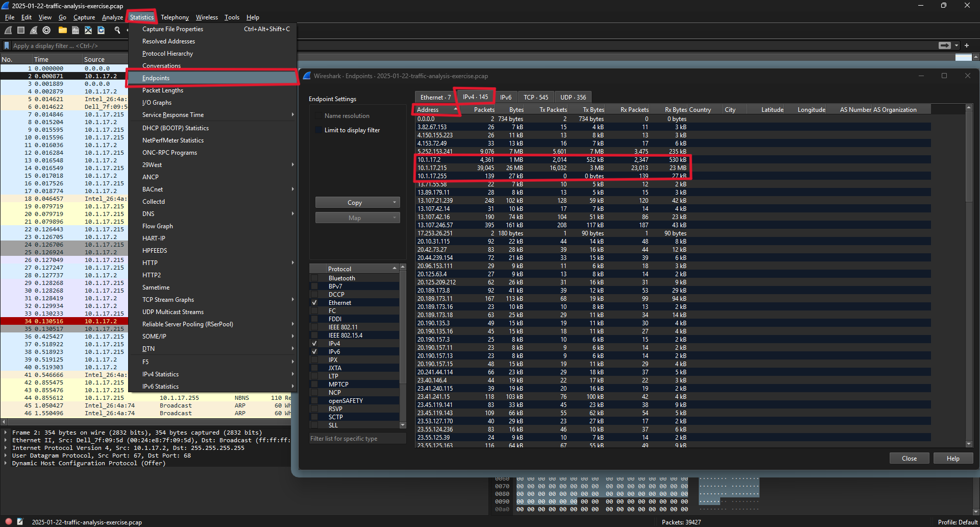Uncheck the Ethernet protocol checkbox
The image size is (980, 527).
click(x=314, y=303)
